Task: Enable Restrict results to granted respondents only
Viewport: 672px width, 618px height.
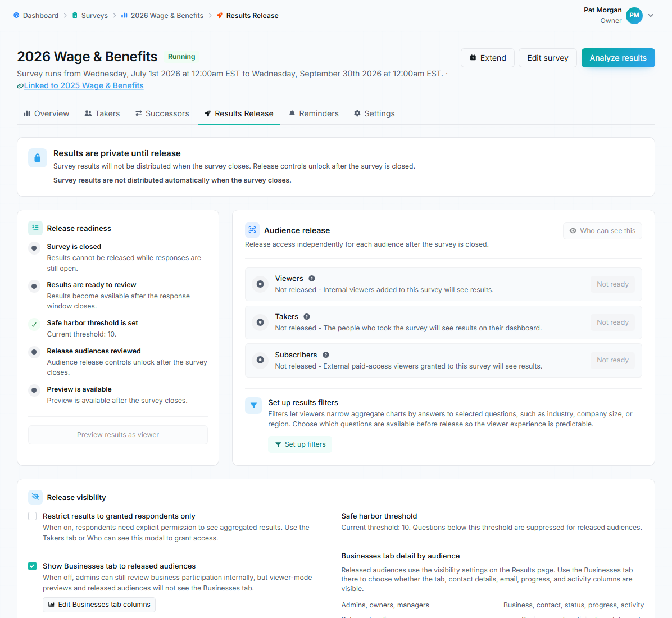Action: [x=32, y=516]
